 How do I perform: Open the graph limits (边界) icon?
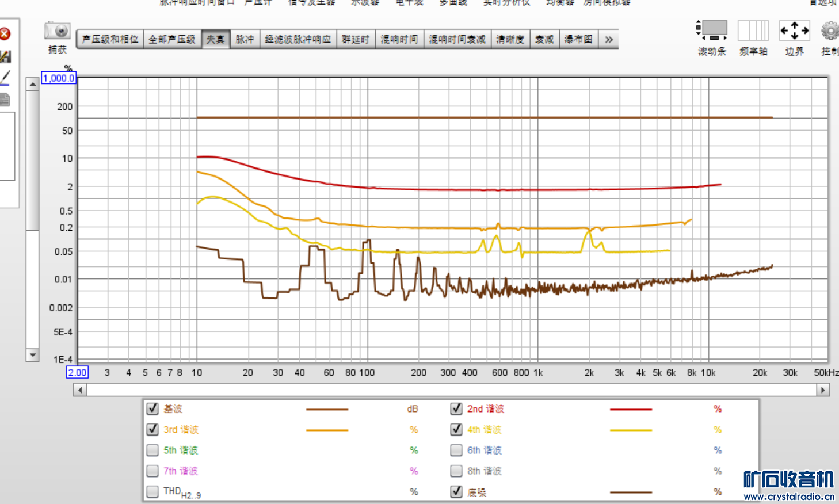point(794,30)
